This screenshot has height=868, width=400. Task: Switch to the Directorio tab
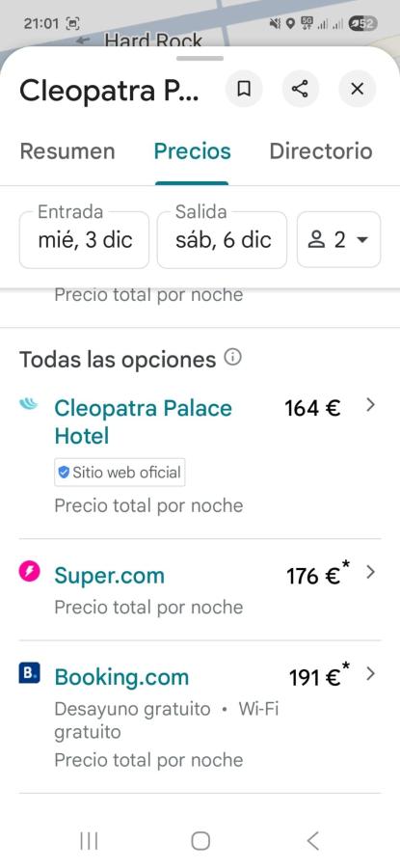pyautogui.click(x=321, y=151)
